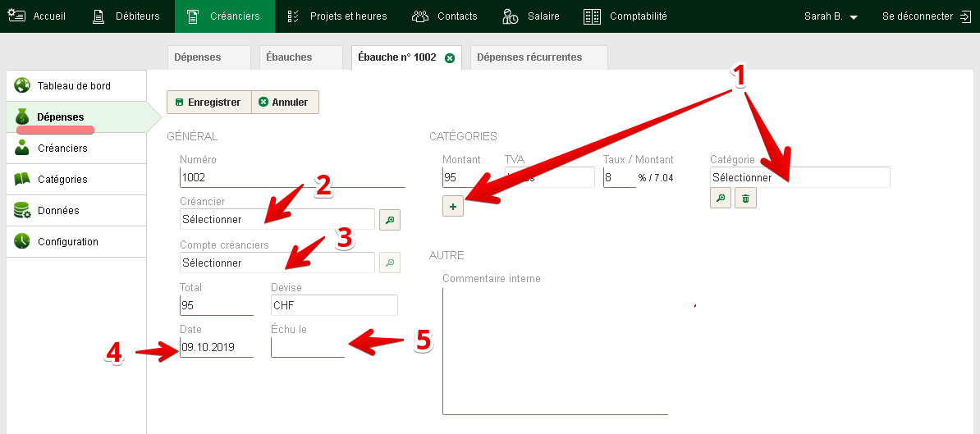Click the green plus add-category button

tap(453, 206)
